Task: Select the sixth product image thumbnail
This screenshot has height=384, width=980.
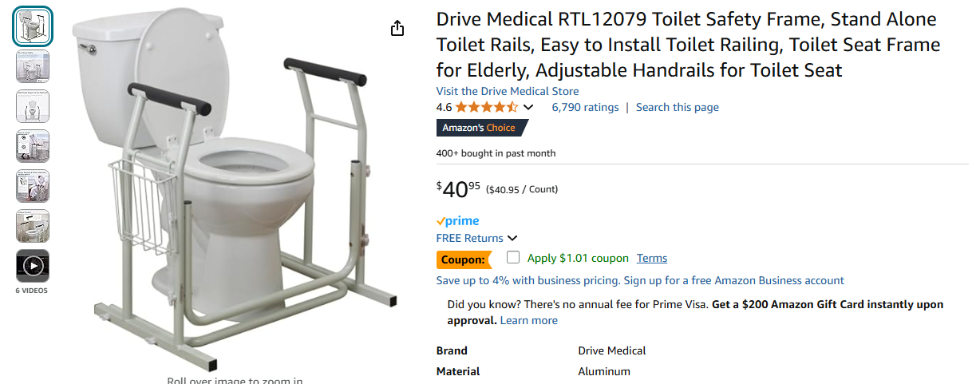Action: click(33, 226)
